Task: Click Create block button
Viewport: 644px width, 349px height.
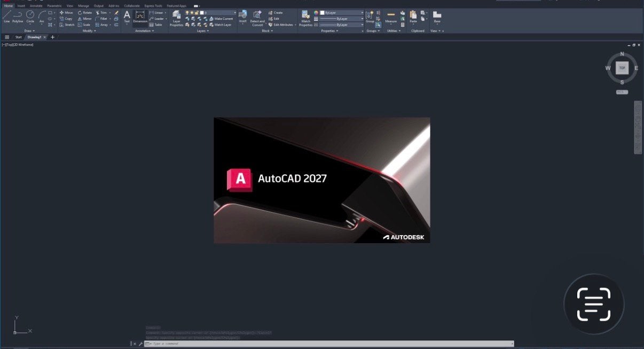Action: coord(276,12)
